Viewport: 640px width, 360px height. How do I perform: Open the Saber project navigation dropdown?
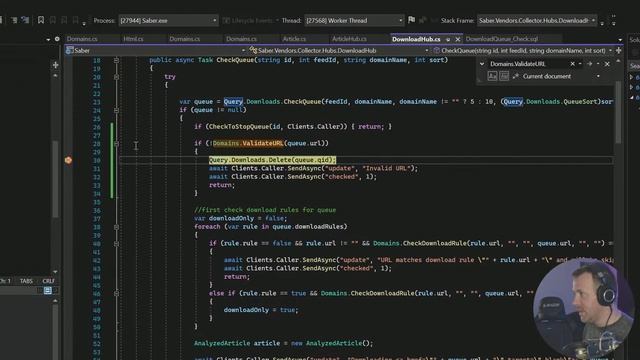click(x=156, y=50)
